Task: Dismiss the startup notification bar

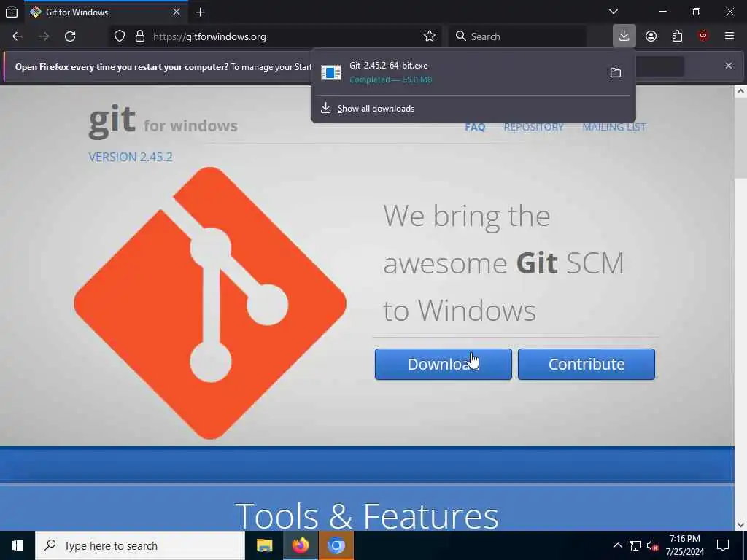Action: (729, 66)
